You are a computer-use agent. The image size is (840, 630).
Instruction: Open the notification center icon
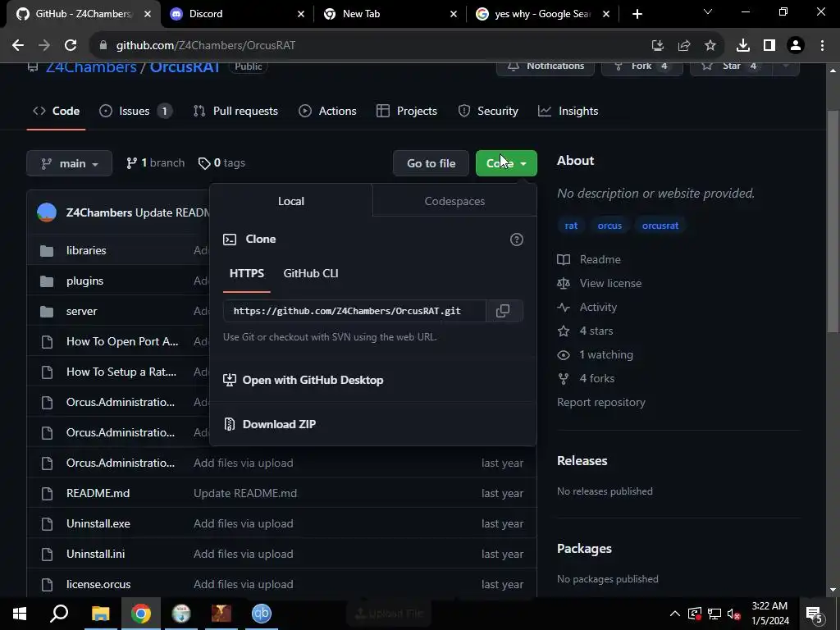click(x=815, y=614)
